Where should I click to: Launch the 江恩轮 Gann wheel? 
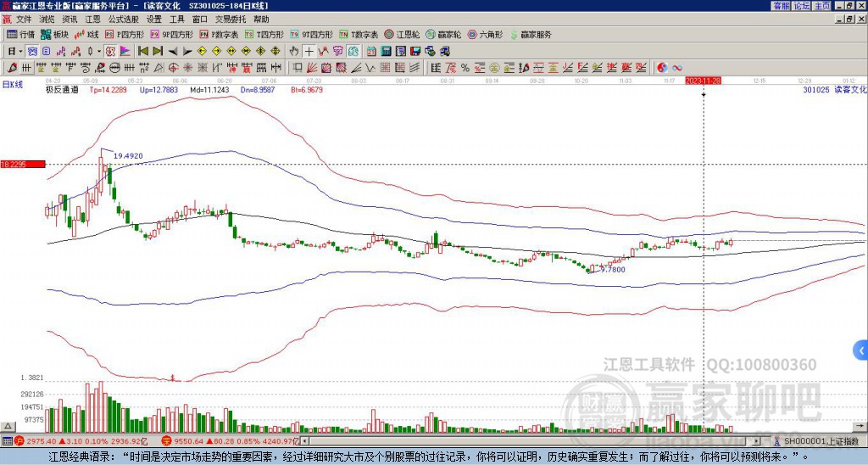click(402, 34)
